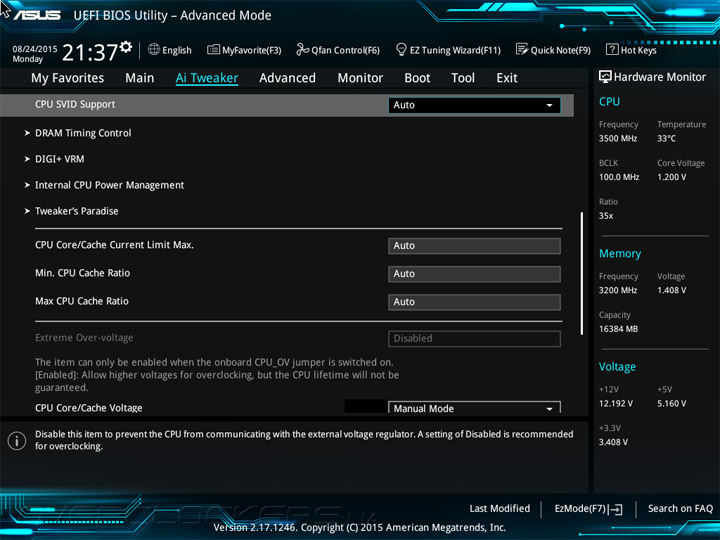Click EZ Tuning Wizard(F11) label

[x=455, y=50]
